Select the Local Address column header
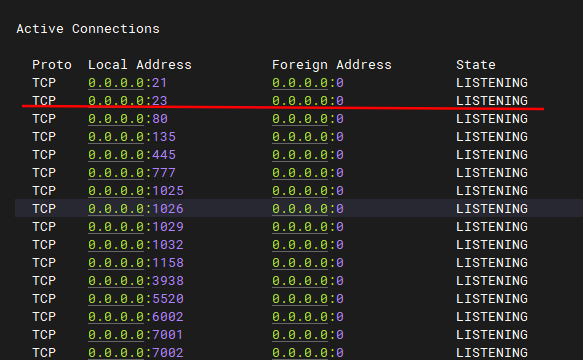 click(x=140, y=65)
